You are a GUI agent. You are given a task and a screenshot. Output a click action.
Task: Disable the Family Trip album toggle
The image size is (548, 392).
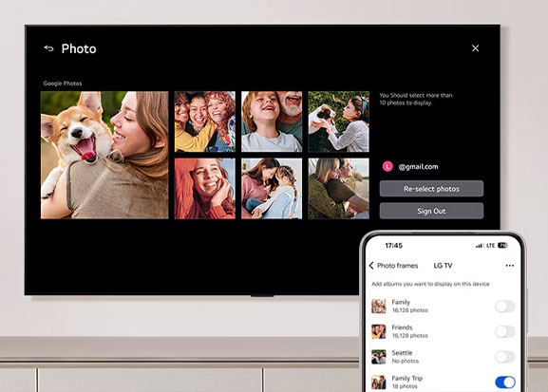504,383
